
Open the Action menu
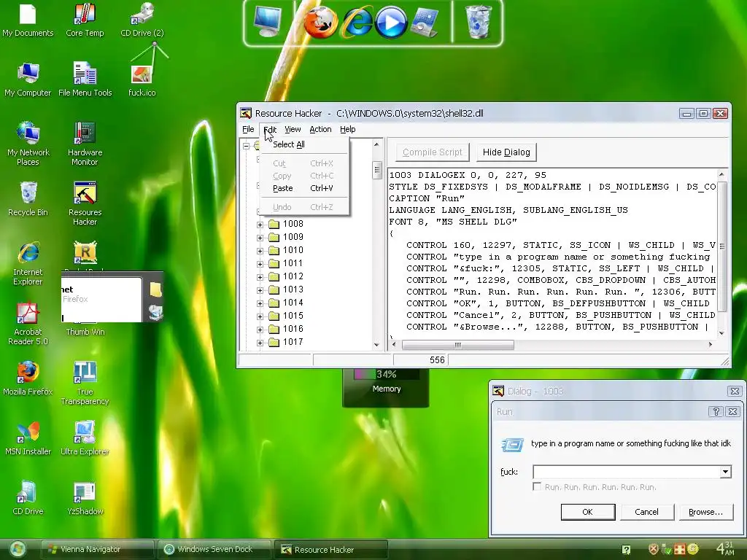point(320,129)
